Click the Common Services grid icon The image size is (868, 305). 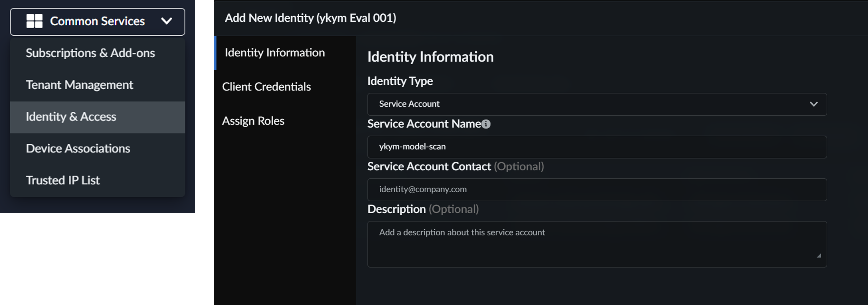(34, 21)
